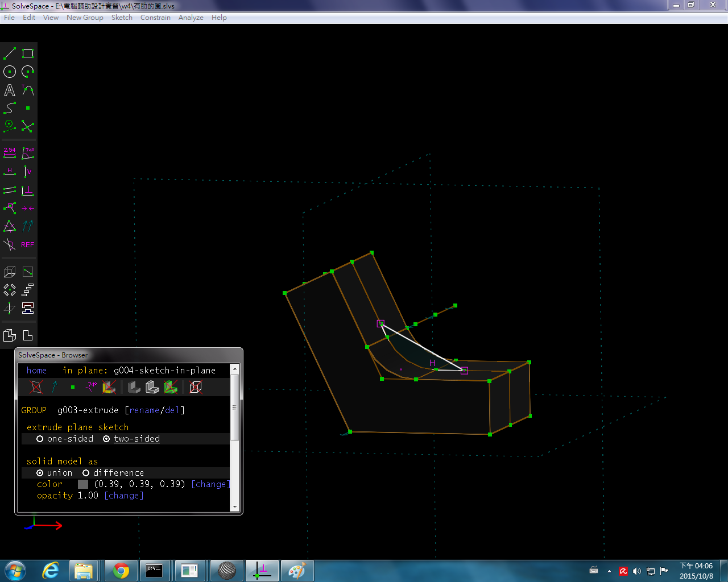The width and height of the screenshot is (728, 582).
Task: Select the datum point tool
Action: (x=28, y=108)
